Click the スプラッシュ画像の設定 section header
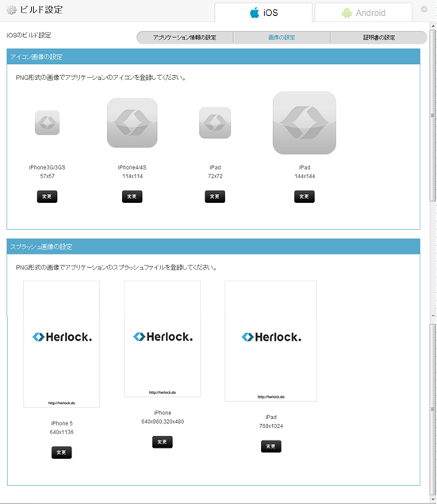 pyautogui.click(x=213, y=246)
